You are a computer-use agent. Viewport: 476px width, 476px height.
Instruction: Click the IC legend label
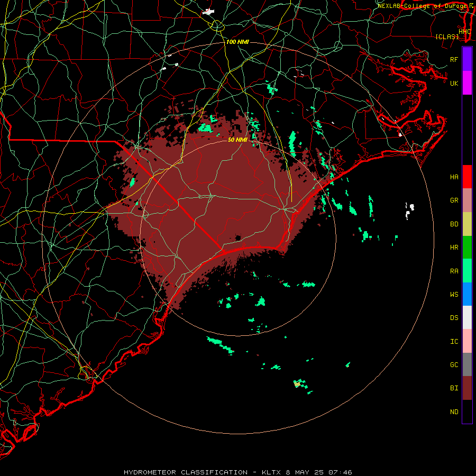tap(454, 342)
